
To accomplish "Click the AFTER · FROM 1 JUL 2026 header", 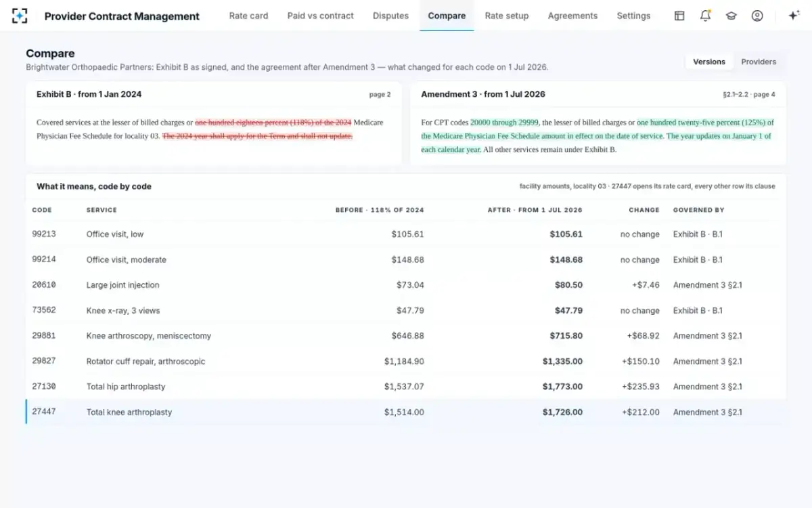I will pos(535,210).
